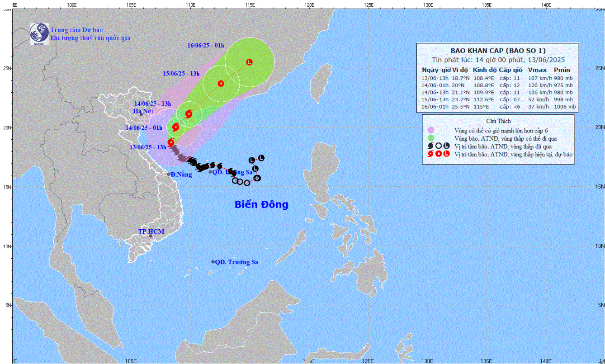The image size is (605, 364).
Task: Click the NCHMF forecasting center logo
Action: tap(39, 34)
